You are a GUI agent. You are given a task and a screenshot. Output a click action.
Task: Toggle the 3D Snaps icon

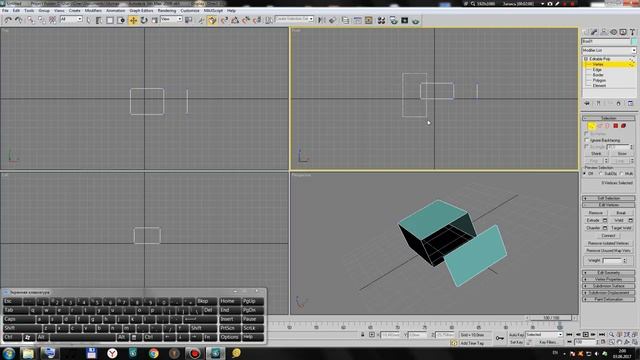tap(224, 20)
